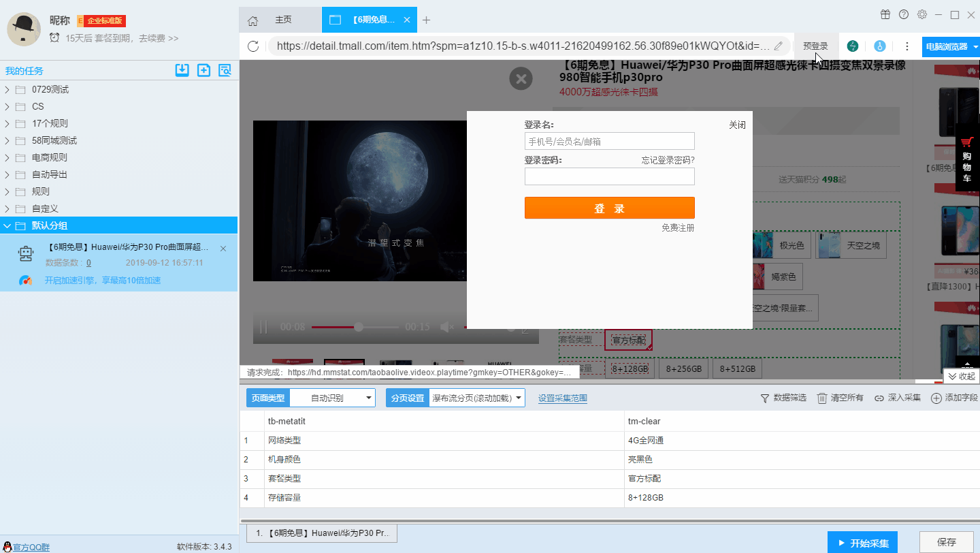The image size is (980, 553).
Task: Click the 官方QQ群 link
Action: 31,547
